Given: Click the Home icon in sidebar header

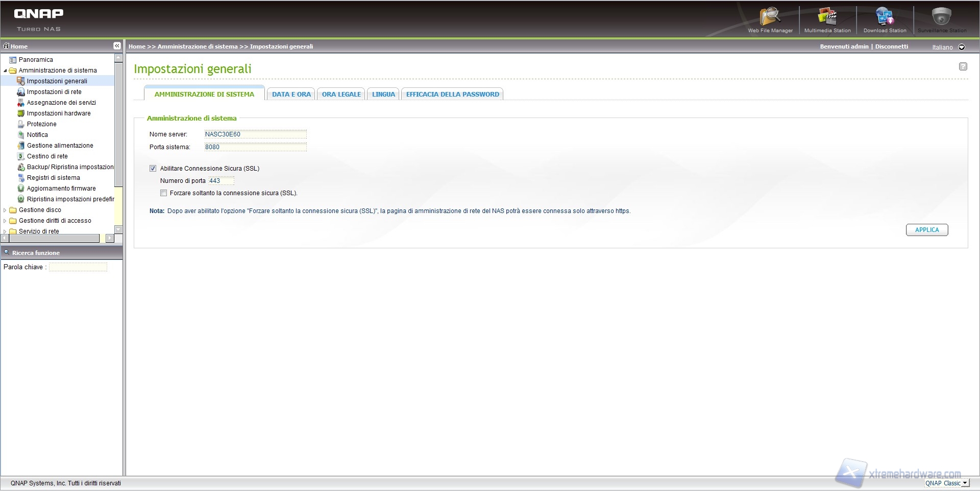Looking at the screenshot, I should coord(7,46).
